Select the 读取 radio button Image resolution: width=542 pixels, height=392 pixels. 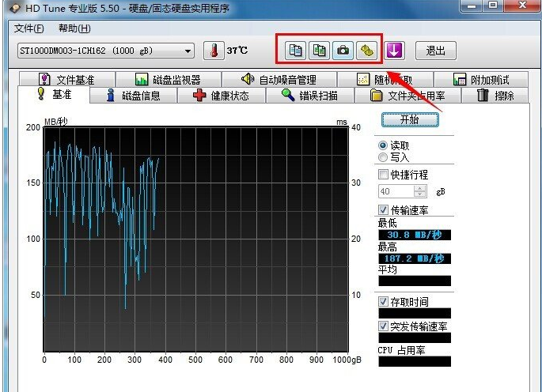pyautogui.click(x=384, y=145)
